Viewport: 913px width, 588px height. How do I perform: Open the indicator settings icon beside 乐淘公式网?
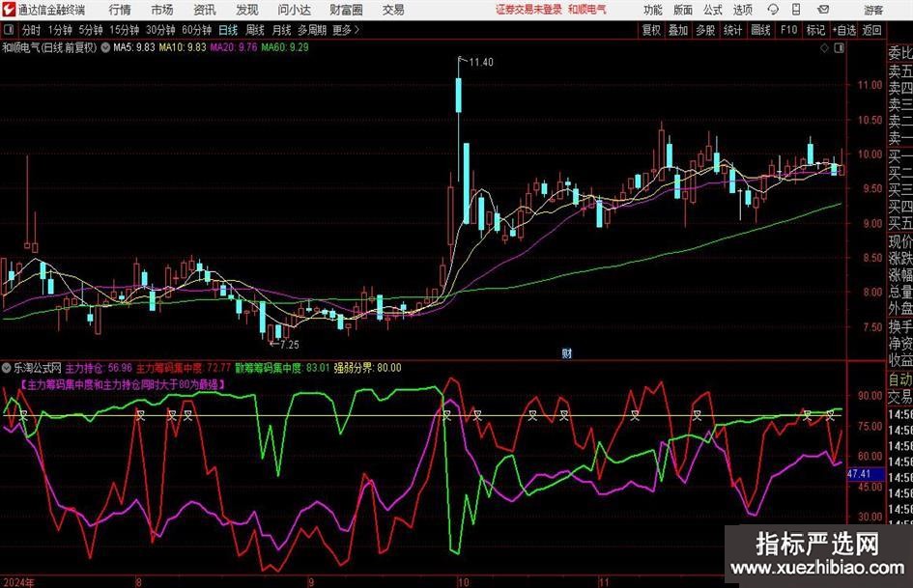(7, 368)
